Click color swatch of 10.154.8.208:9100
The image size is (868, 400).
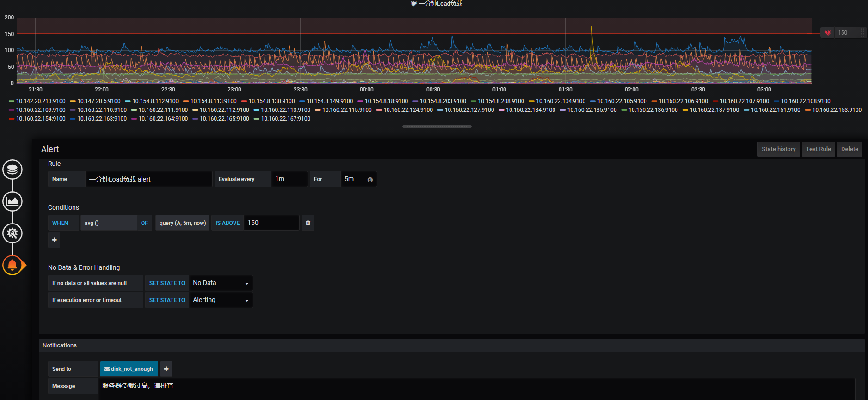tap(474, 101)
